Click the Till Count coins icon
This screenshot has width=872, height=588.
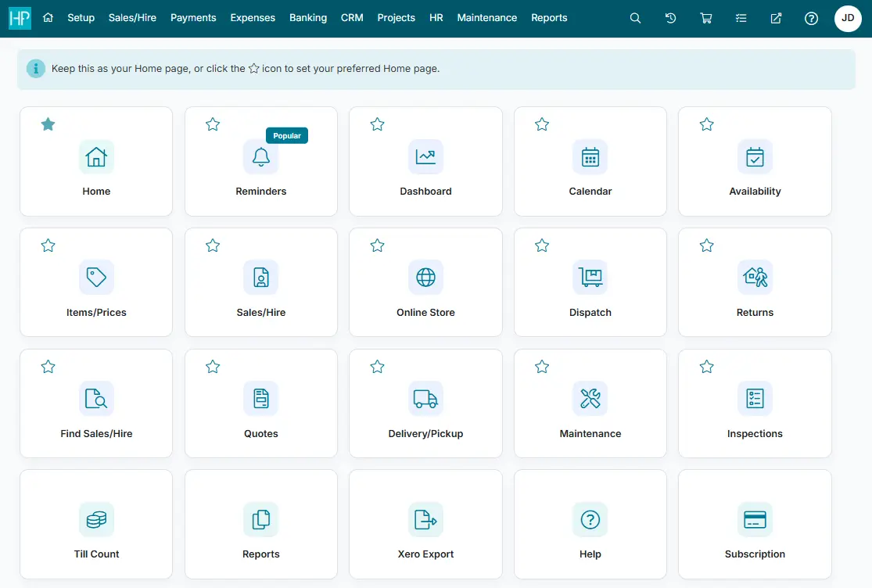[x=96, y=520]
